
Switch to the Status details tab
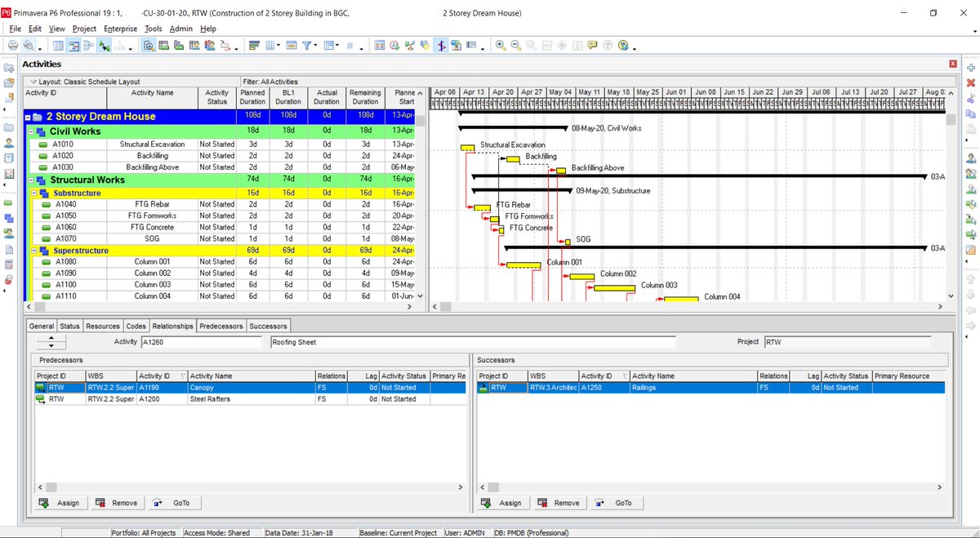tap(69, 326)
